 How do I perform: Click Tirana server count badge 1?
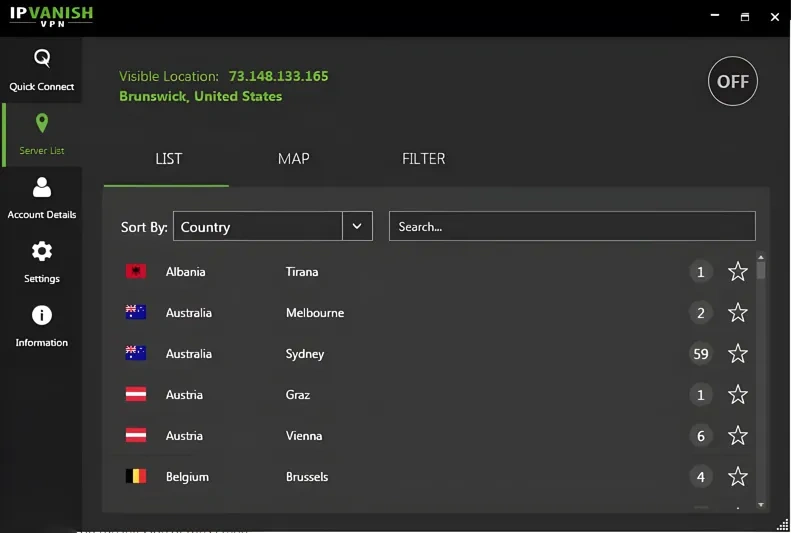pyautogui.click(x=701, y=272)
